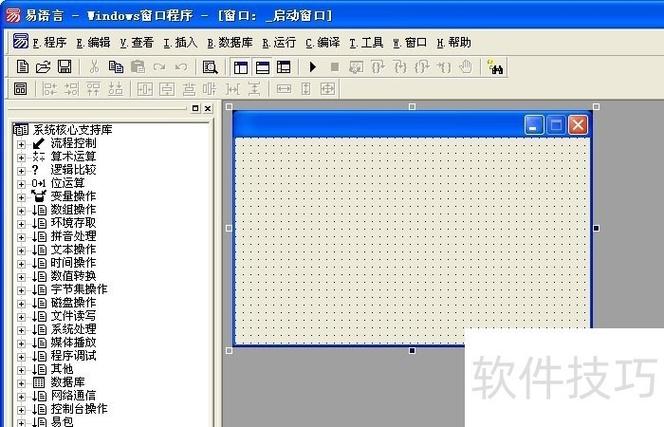This screenshot has width=664, height=427.
Task: Expand the 磁盘操作 tree node
Action: coord(21,304)
